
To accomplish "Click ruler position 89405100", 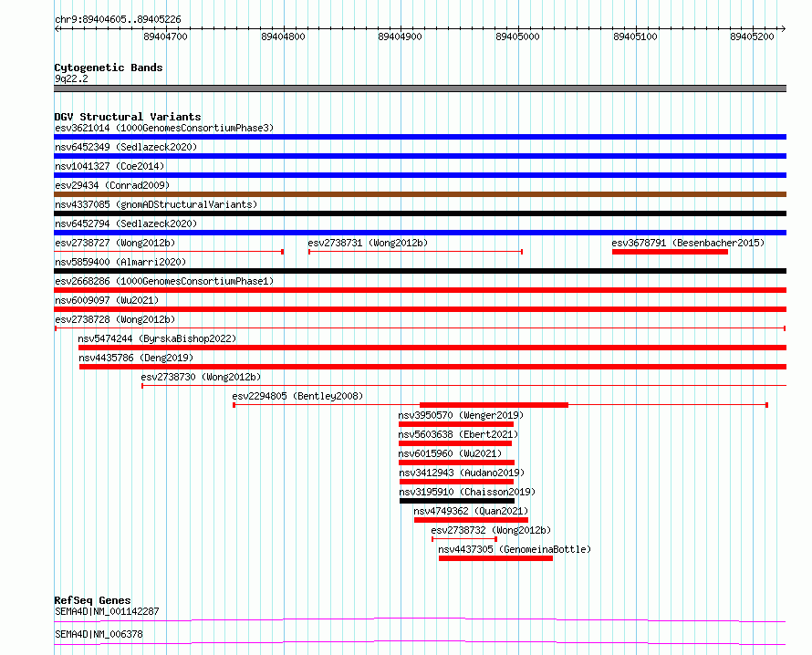I will pyautogui.click(x=635, y=36).
